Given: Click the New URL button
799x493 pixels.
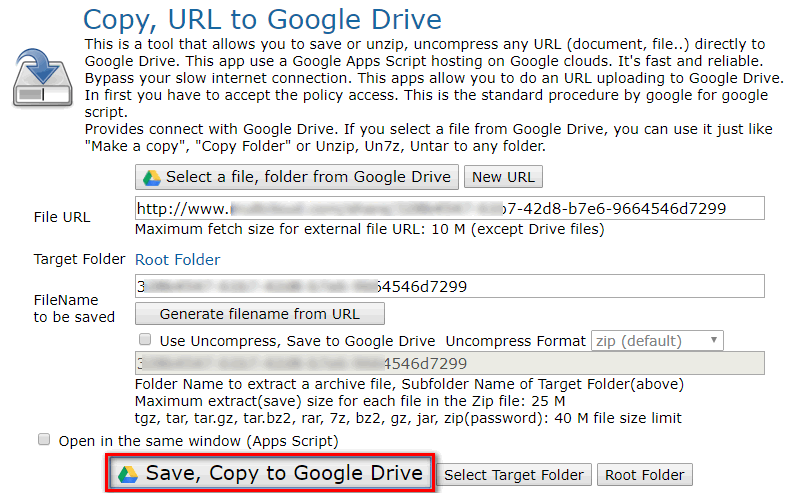Looking at the screenshot, I should [x=503, y=178].
